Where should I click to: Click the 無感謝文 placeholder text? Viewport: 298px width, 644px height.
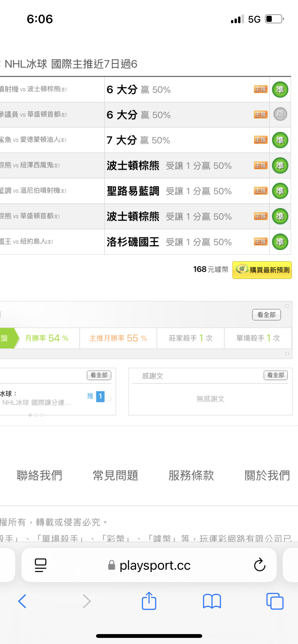pyautogui.click(x=211, y=399)
